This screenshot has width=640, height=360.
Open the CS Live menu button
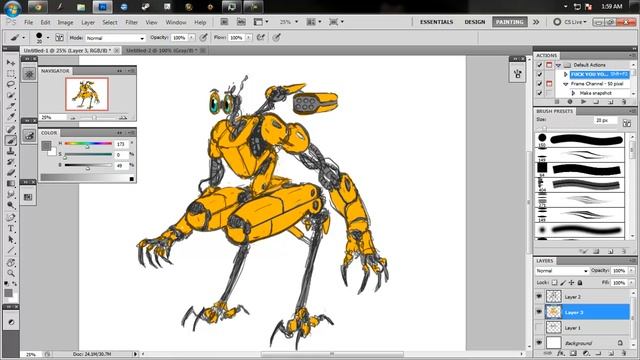[x=570, y=22]
